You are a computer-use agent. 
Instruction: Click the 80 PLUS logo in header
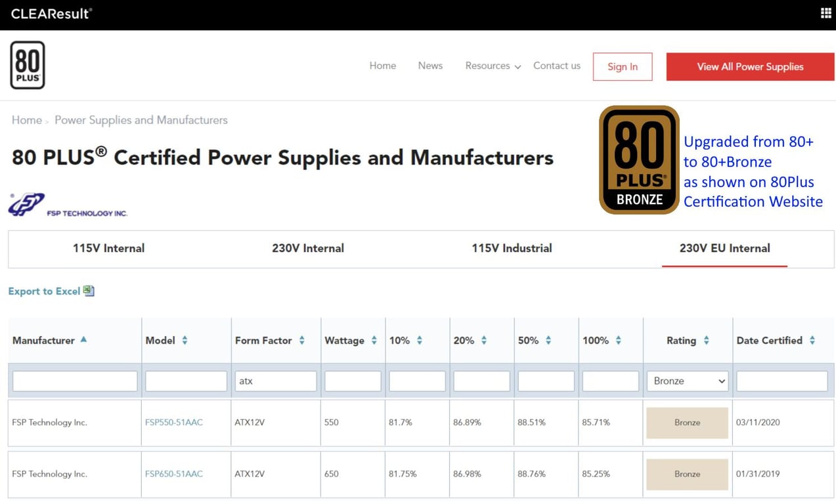pyautogui.click(x=28, y=65)
